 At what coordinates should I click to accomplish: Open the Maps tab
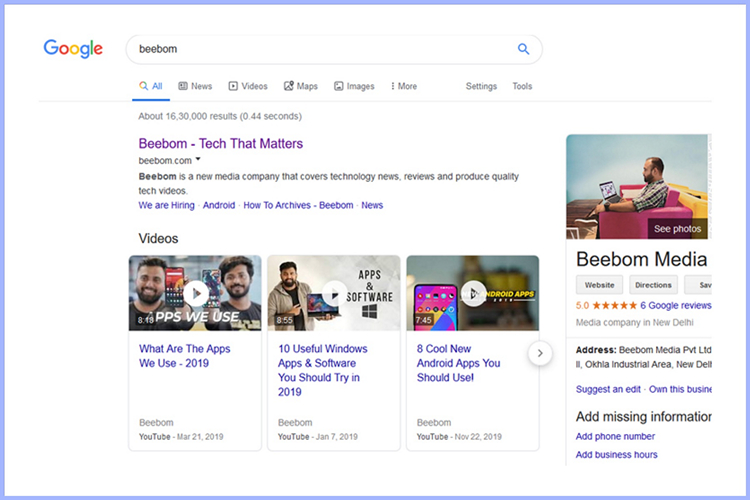pyautogui.click(x=301, y=86)
